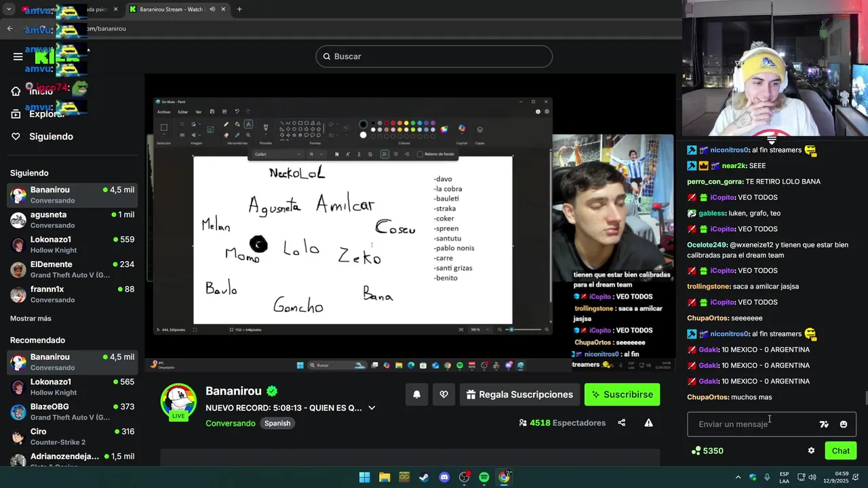Select Paint primary black color circle

[x=363, y=124]
